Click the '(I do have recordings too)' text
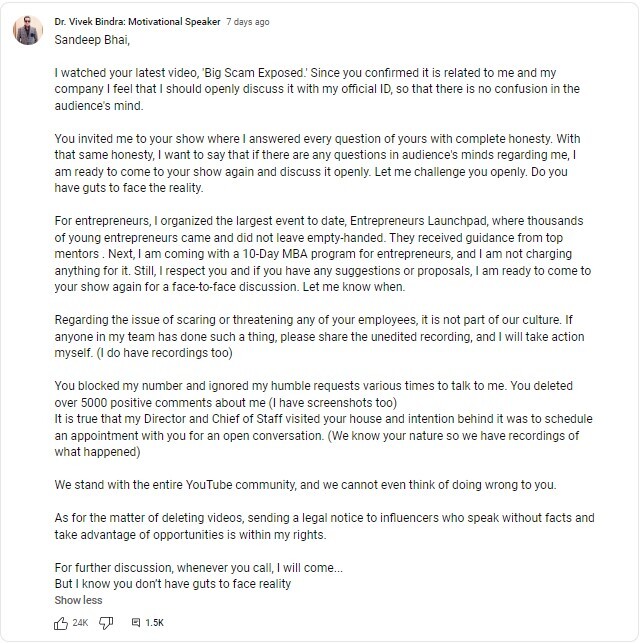The width and height of the screenshot is (642, 643). click(x=164, y=353)
